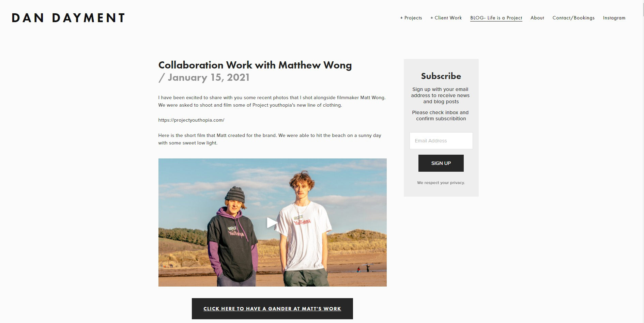Go to the About page
The image size is (644, 323).
[x=537, y=18]
